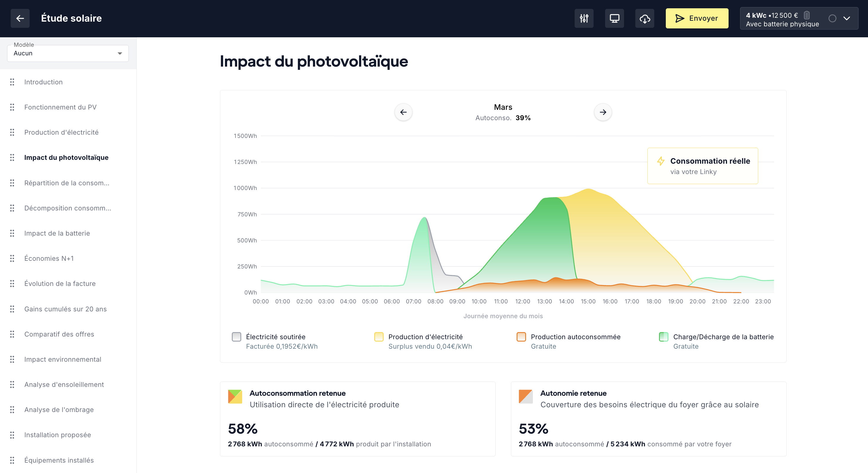868x473 pixels.
Task: Open Économies N+1 section
Action: pos(49,258)
